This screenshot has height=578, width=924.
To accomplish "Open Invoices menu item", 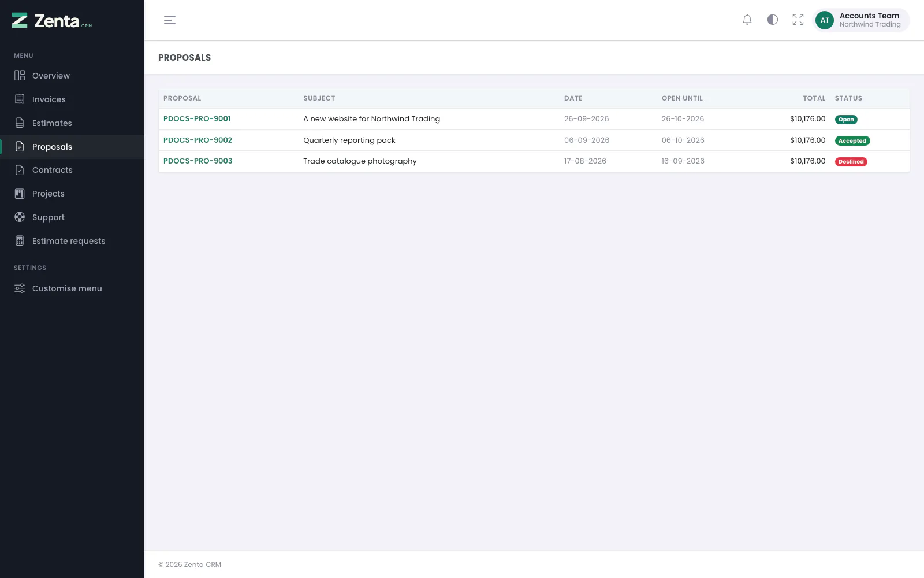I will click(x=49, y=99).
